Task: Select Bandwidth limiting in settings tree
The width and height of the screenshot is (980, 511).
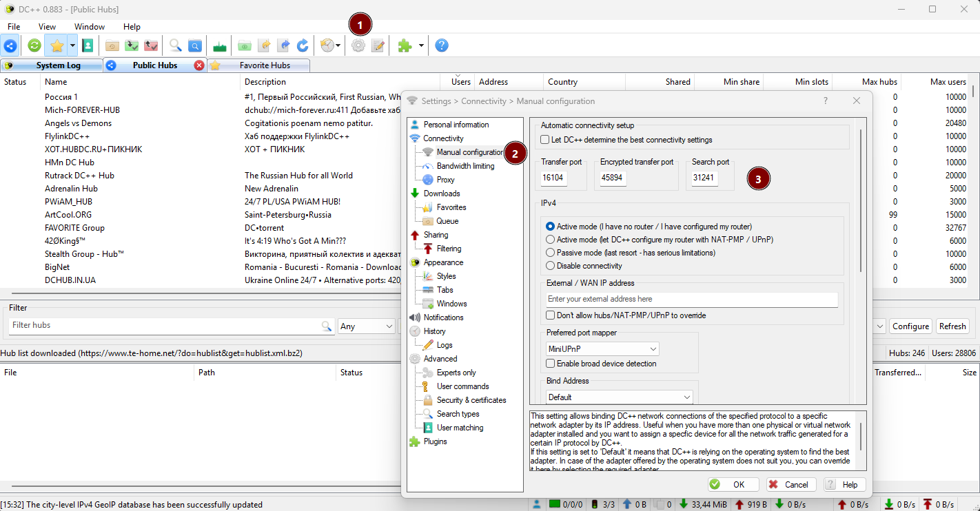Action: [465, 166]
